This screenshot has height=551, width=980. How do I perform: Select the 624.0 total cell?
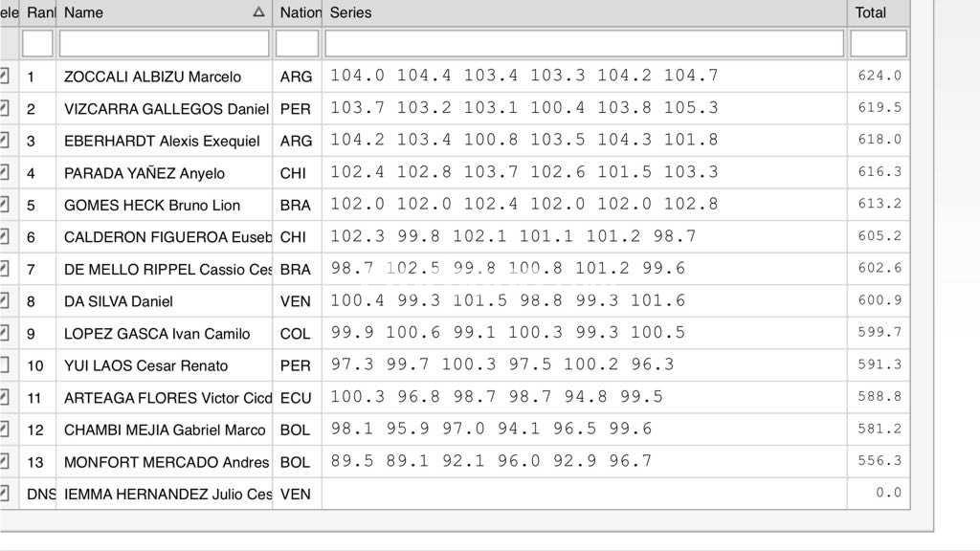879,77
